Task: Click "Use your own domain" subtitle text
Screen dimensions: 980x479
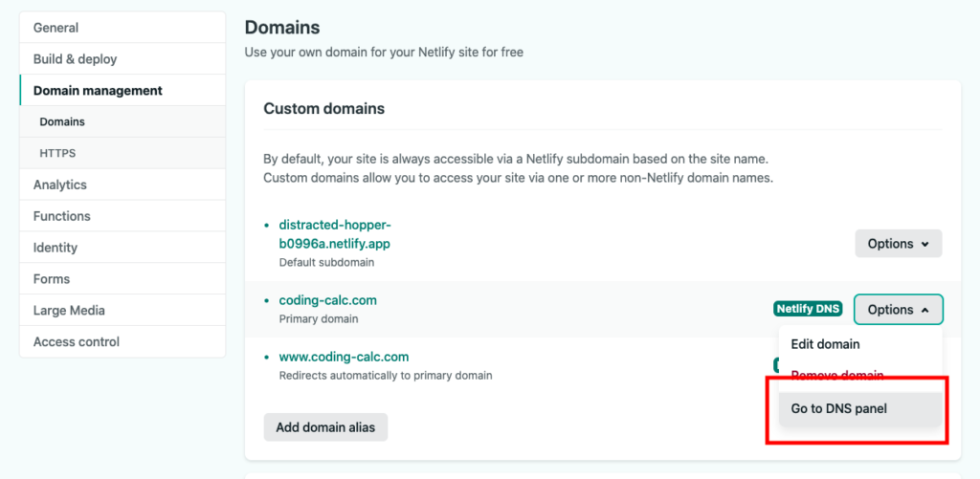Action: click(x=384, y=53)
